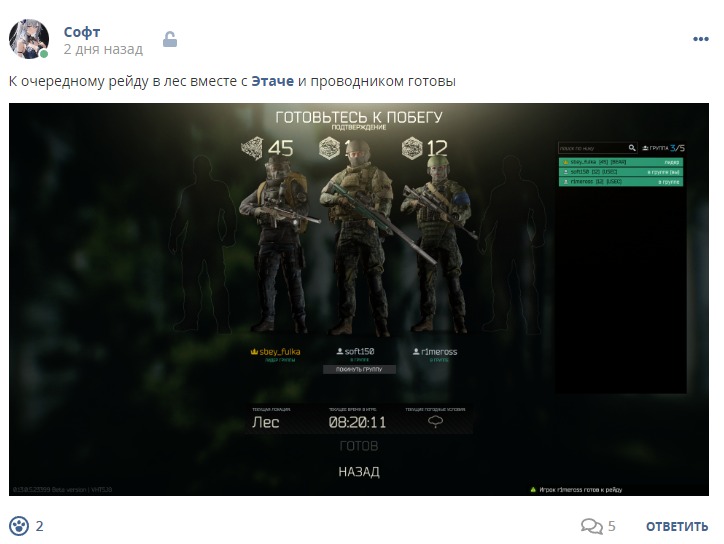The height and width of the screenshot is (544, 724).
Task: Click the НАЗАД button in the screenshot
Action: pyautogui.click(x=359, y=471)
